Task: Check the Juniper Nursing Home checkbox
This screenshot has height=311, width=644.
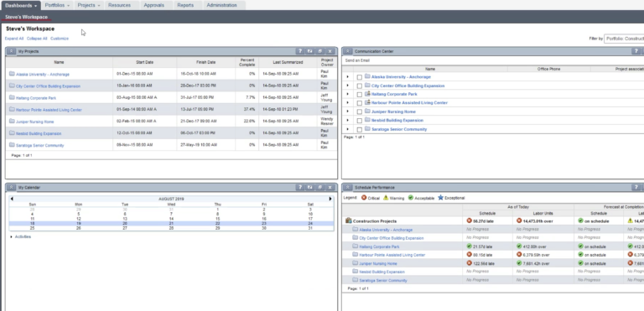Action: [360, 111]
